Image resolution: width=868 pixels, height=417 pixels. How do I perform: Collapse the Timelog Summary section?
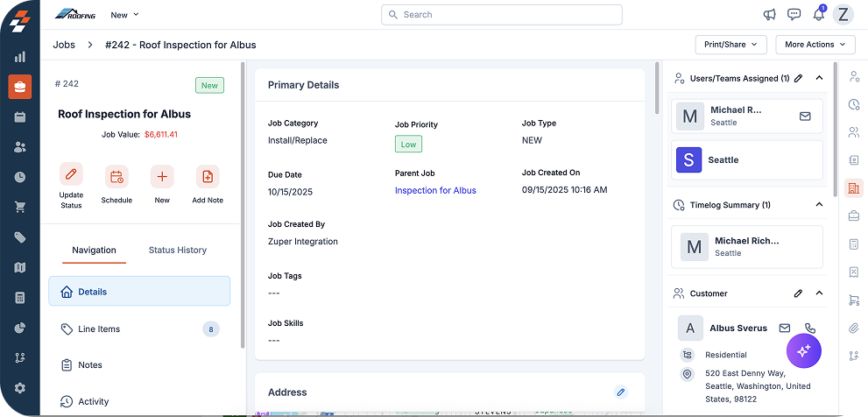[819, 205]
